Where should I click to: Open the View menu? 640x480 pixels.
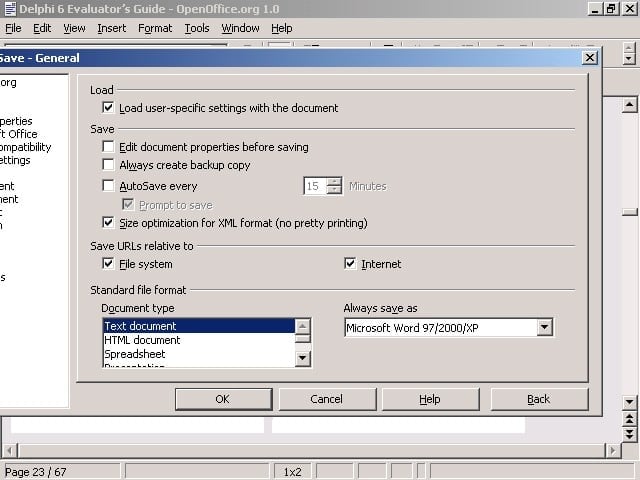pos(74,28)
